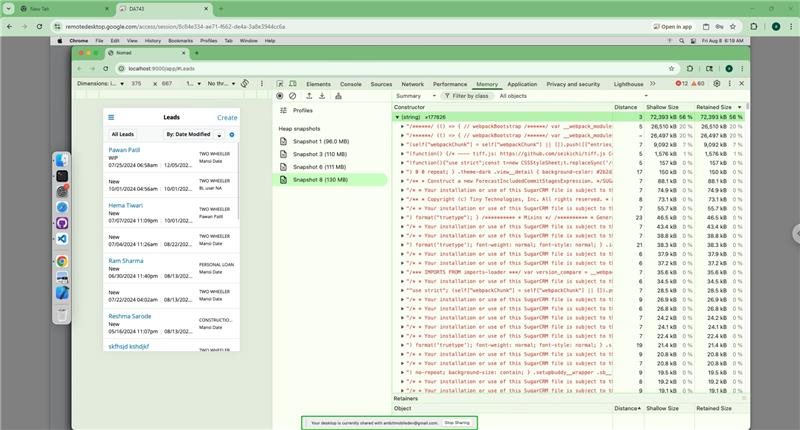
Task: Click the collect garbage broom icon
Action: (339, 96)
